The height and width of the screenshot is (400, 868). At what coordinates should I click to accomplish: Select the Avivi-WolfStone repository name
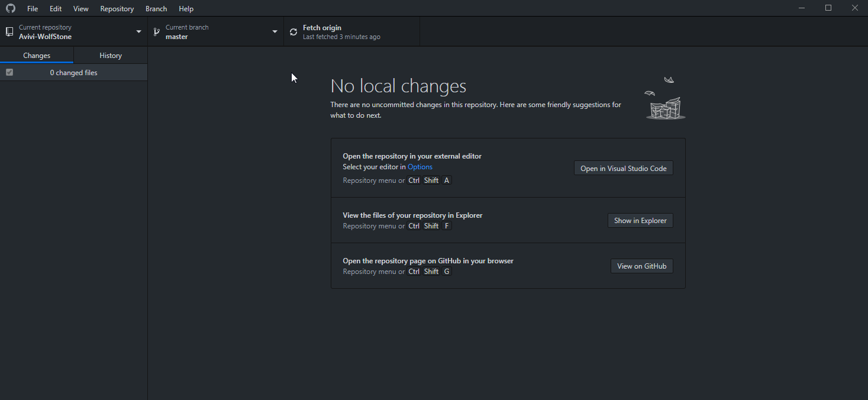46,37
